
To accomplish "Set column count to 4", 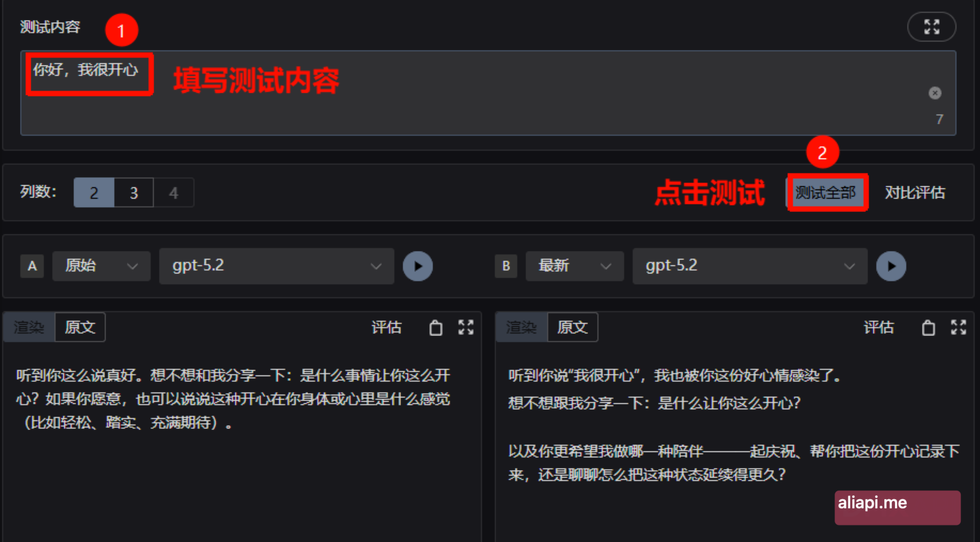I will [x=173, y=193].
